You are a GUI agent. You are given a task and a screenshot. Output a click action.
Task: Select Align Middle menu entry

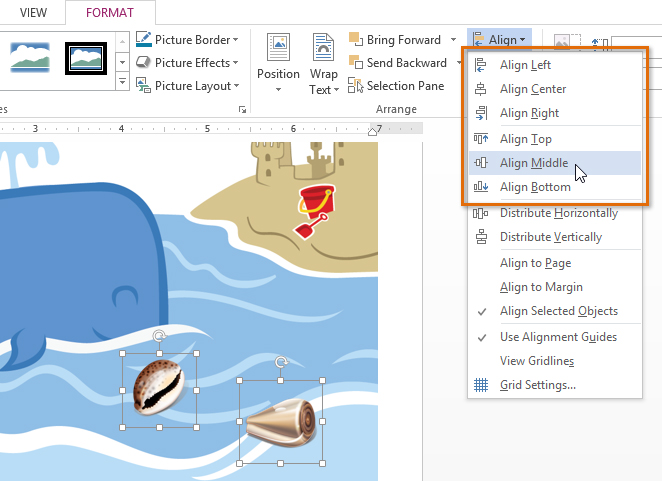click(x=555, y=163)
